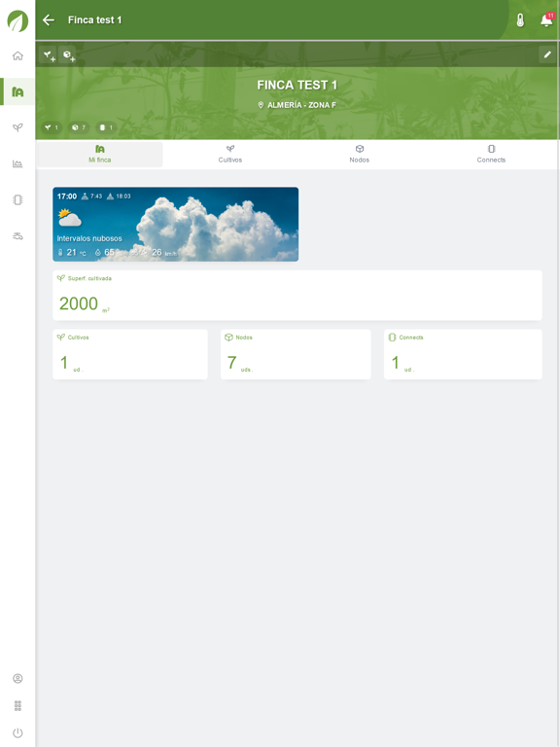
Task: Click the add node cube icon button
Action: pos(69,55)
